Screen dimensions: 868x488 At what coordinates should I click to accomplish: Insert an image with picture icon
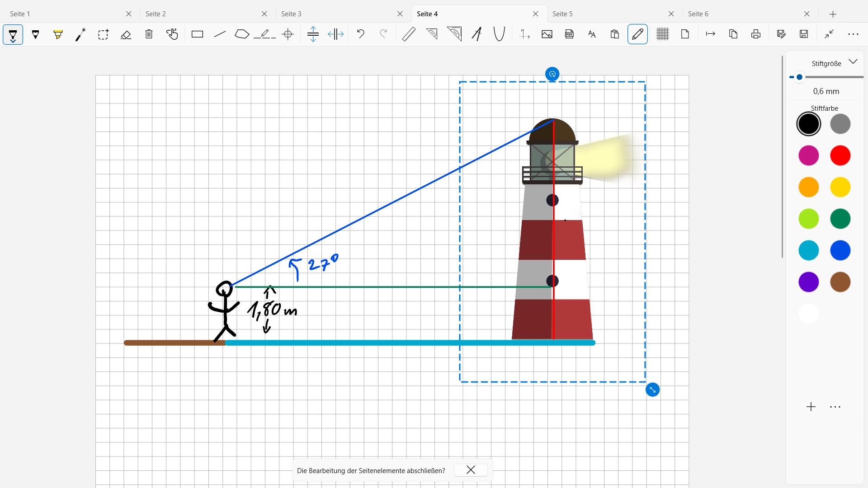click(547, 34)
